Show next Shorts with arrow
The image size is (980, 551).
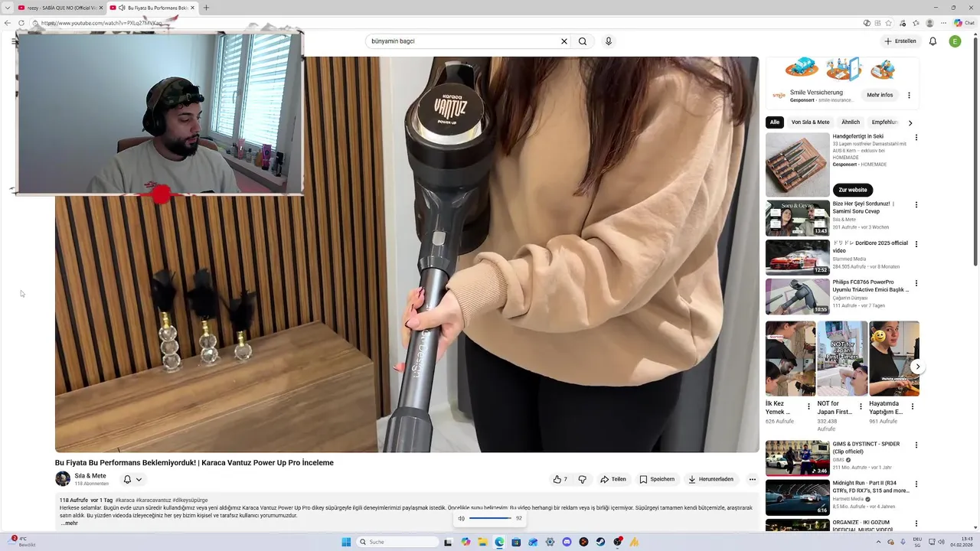917,367
